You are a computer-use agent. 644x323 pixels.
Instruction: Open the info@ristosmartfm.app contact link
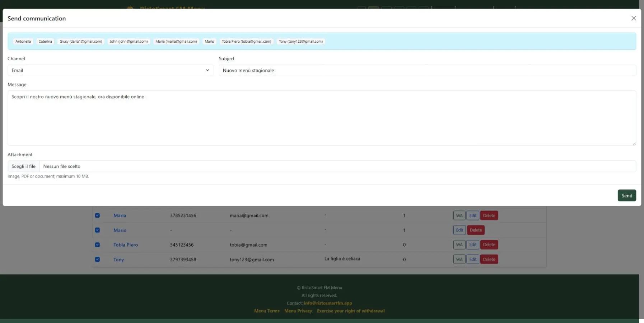tap(328, 303)
